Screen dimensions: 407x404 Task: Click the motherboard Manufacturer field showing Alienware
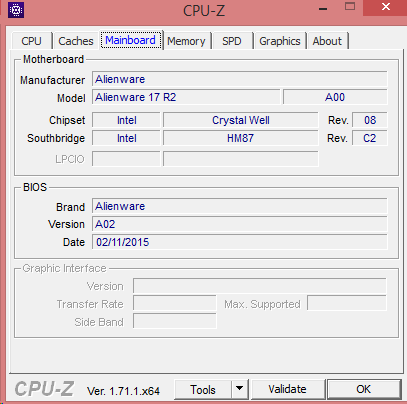[240, 79]
